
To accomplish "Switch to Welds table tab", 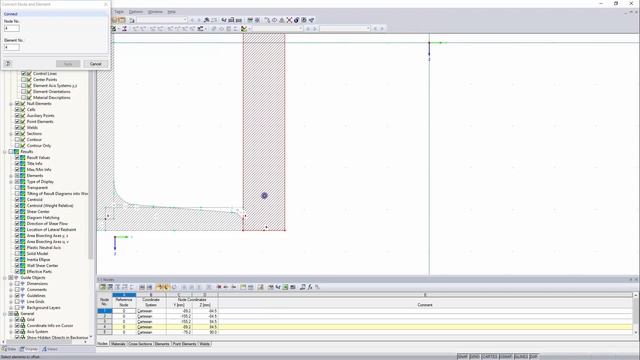I will pos(204,344).
